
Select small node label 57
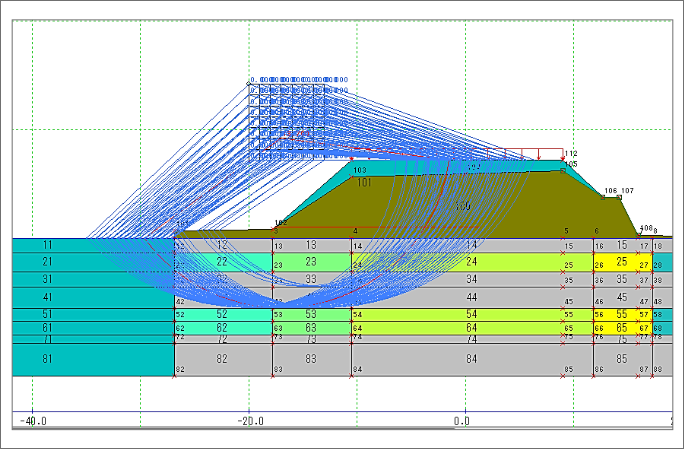pos(644,315)
